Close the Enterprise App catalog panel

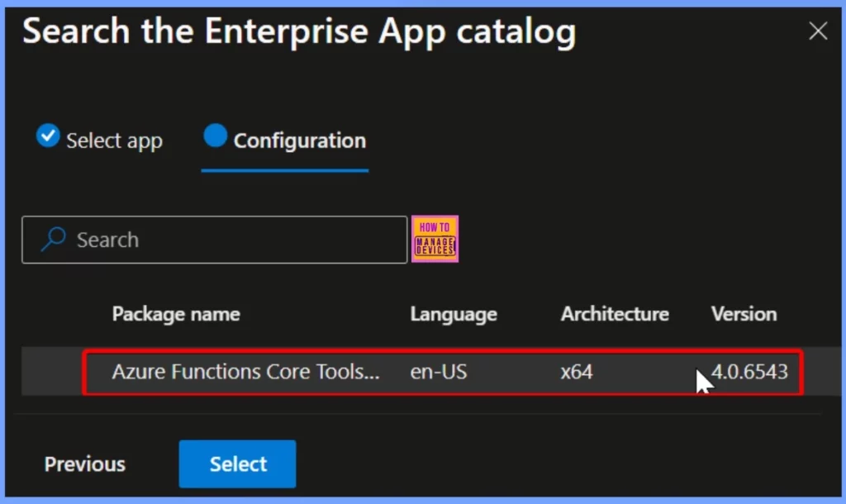(x=818, y=31)
